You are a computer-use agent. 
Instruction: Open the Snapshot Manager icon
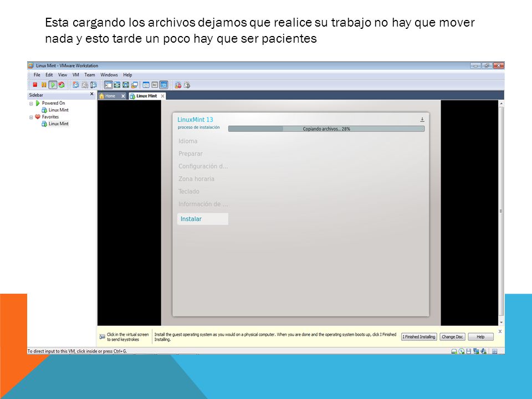click(x=94, y=85)
